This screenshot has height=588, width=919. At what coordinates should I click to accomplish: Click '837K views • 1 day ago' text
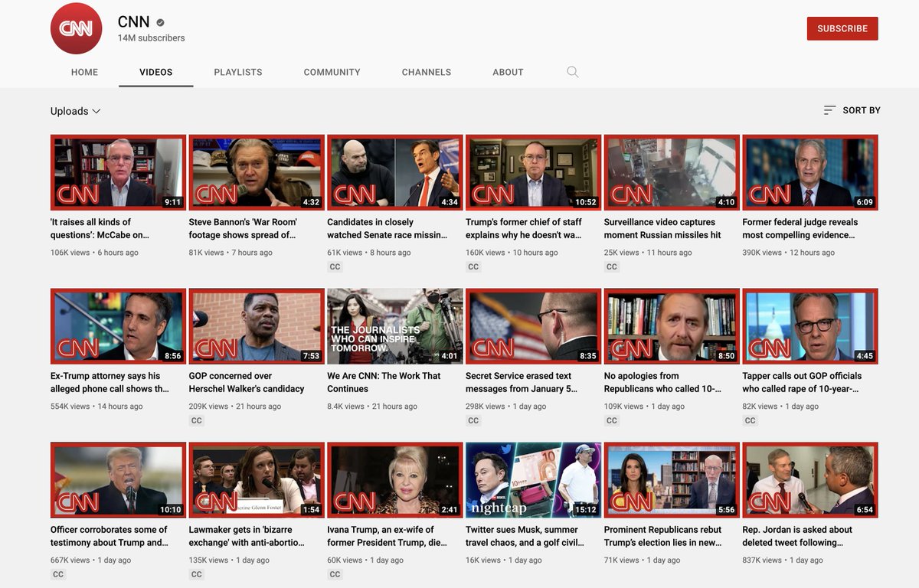coord(783,560)
